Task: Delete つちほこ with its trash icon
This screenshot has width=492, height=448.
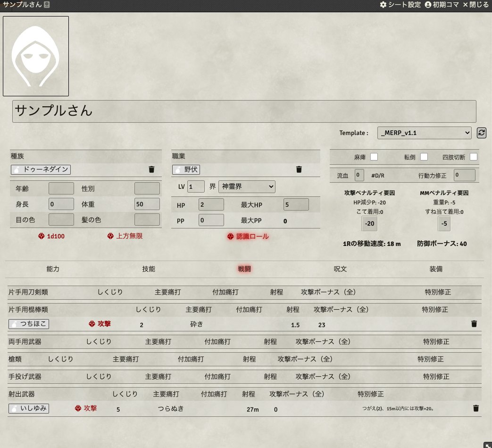Action: pyautogui.click(x=474, y=324)
